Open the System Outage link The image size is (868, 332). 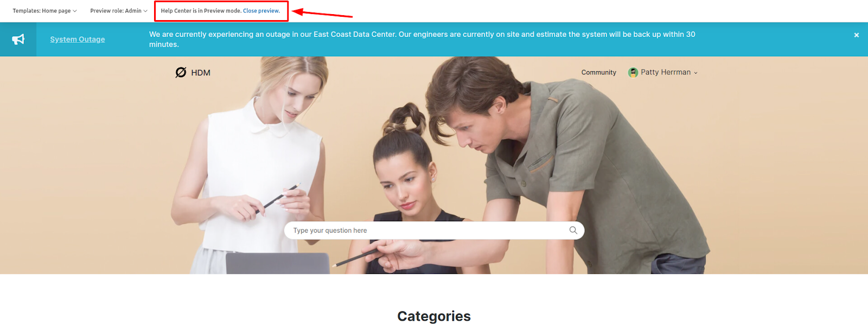tap(78, 39)
